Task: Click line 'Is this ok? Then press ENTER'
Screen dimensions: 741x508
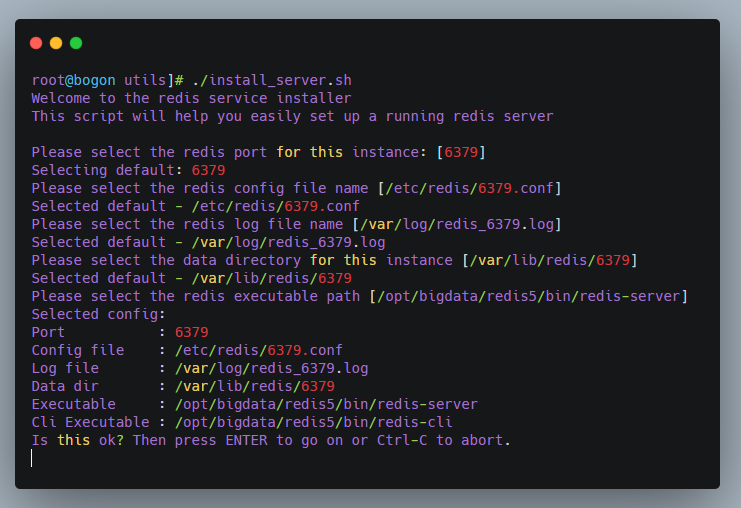Action: pos(271,440)
